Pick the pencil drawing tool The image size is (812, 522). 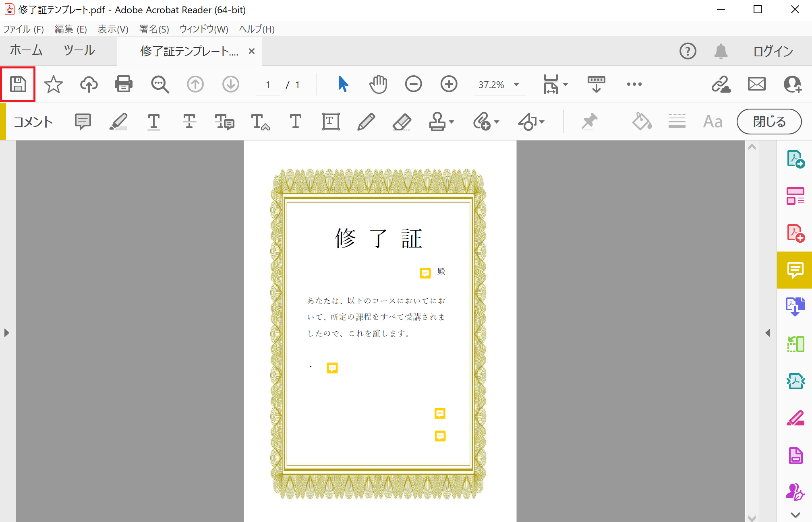(x=366, y=122)
